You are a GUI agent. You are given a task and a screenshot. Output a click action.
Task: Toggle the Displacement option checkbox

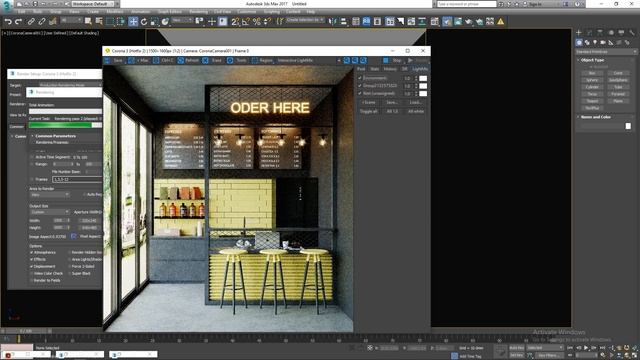tap(32, 266)
